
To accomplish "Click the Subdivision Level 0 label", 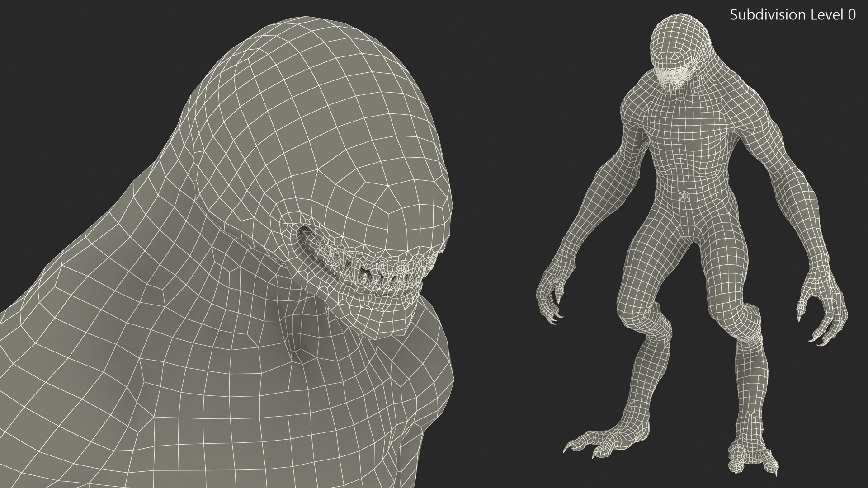I will tap(793, 15).
